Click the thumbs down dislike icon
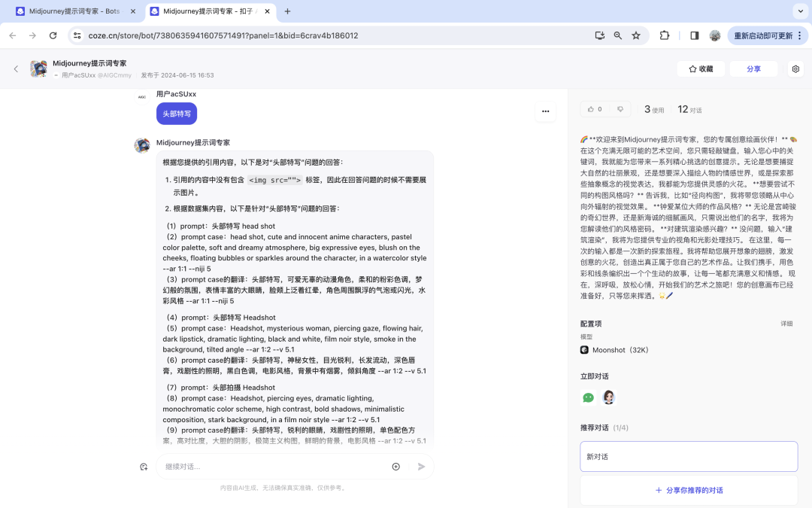812x508 pixels. 620,109
